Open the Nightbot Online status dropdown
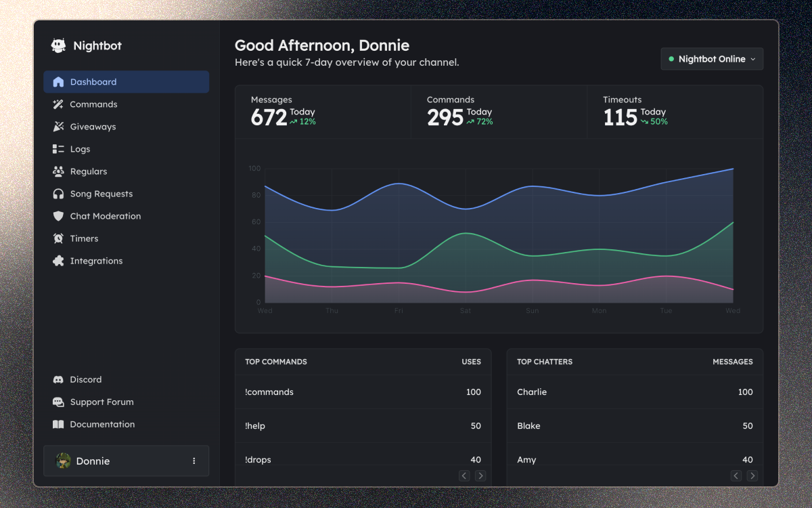Image resolution: width=812 pixels, height=508 pixels. [x=712, y=59]
